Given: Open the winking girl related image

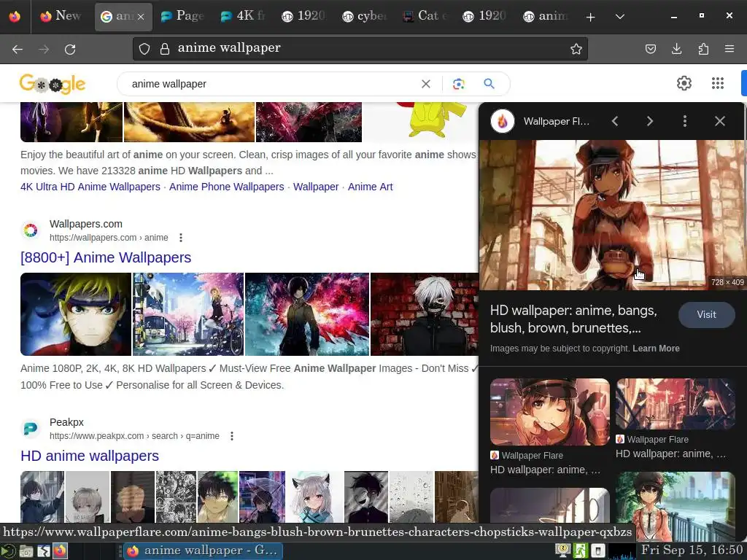Looking at the screenshot, I should point(550,413).
